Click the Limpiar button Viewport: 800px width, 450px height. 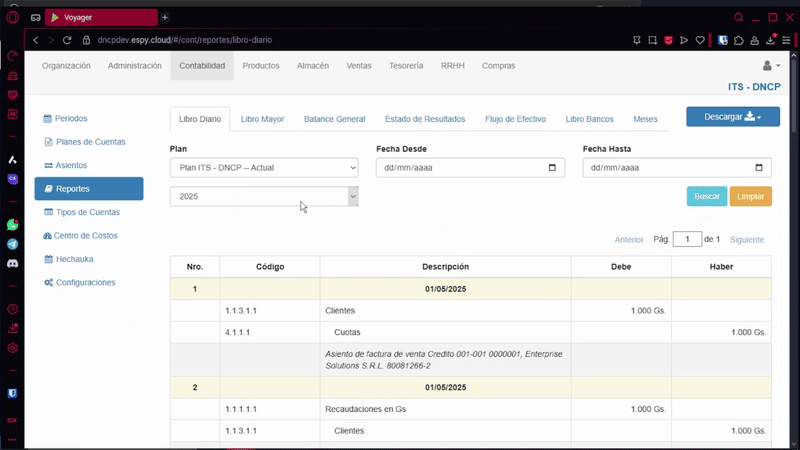pos(750,197)
